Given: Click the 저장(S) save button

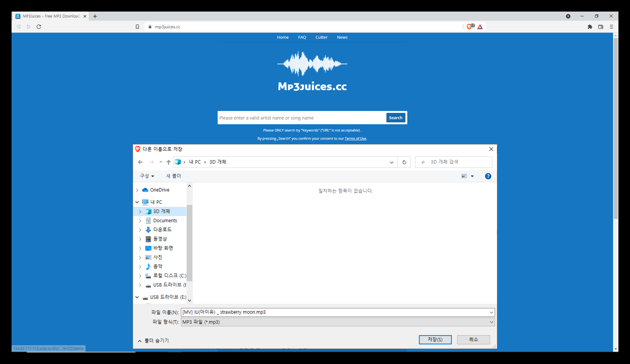Looking at the screenshot, I should (435, 340).
